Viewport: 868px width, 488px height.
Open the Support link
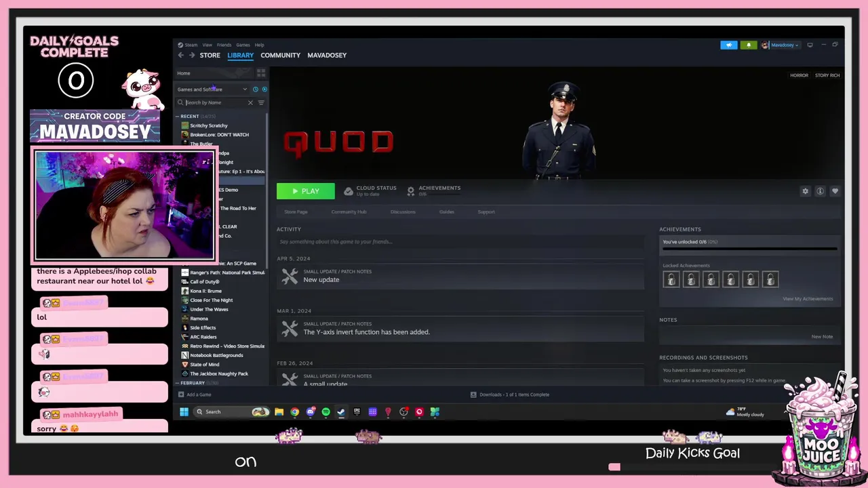(x=486, y=212)
